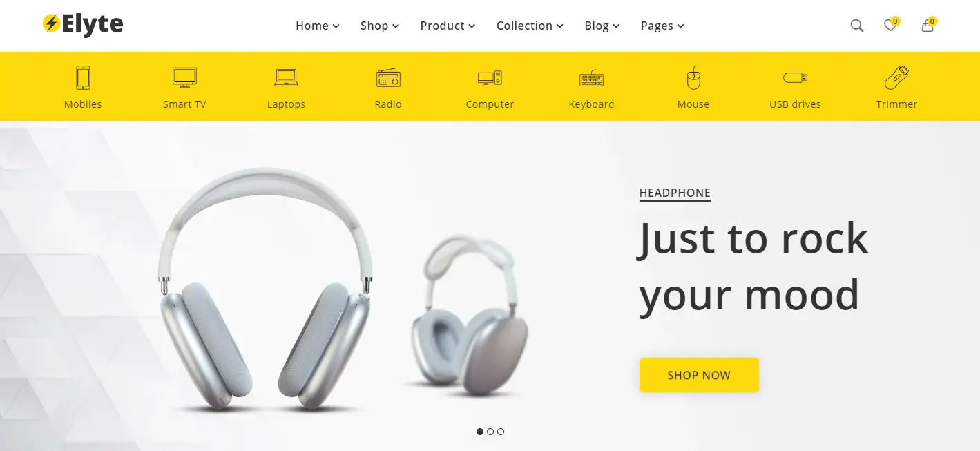Open the shopping bag cart icon
This screenshot has width=980, height=451.
click(x=928, y=26)
